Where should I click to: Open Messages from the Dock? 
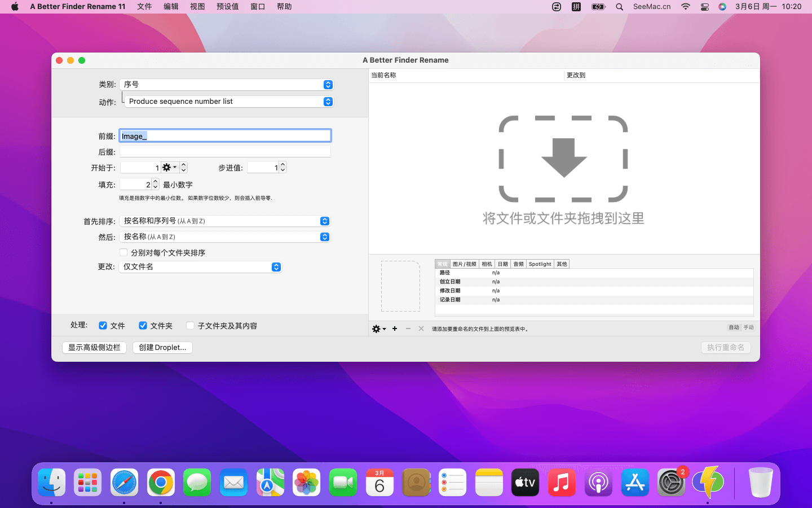[197, 483]
